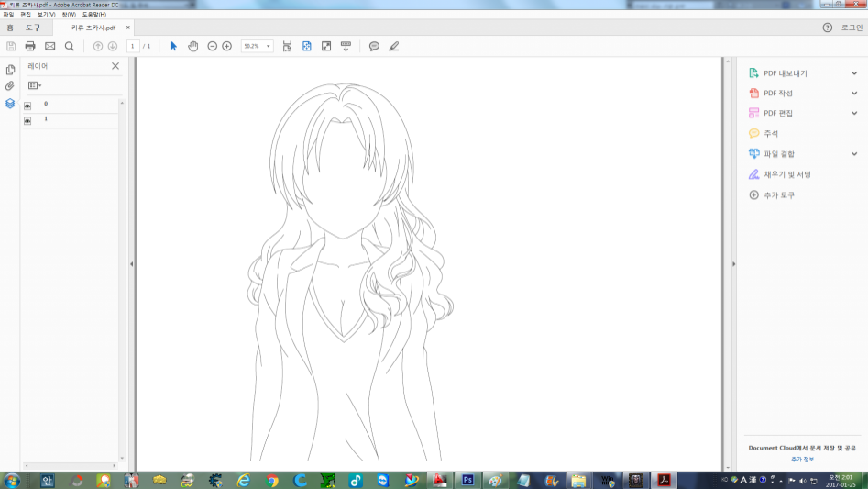Open the 파일 menu
This screenshot has height=489, width=868.
pos(8,15)
